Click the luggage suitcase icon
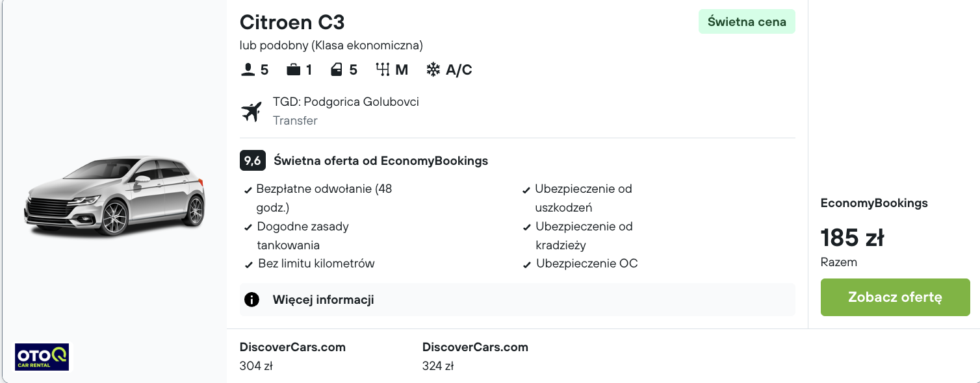 294,69
